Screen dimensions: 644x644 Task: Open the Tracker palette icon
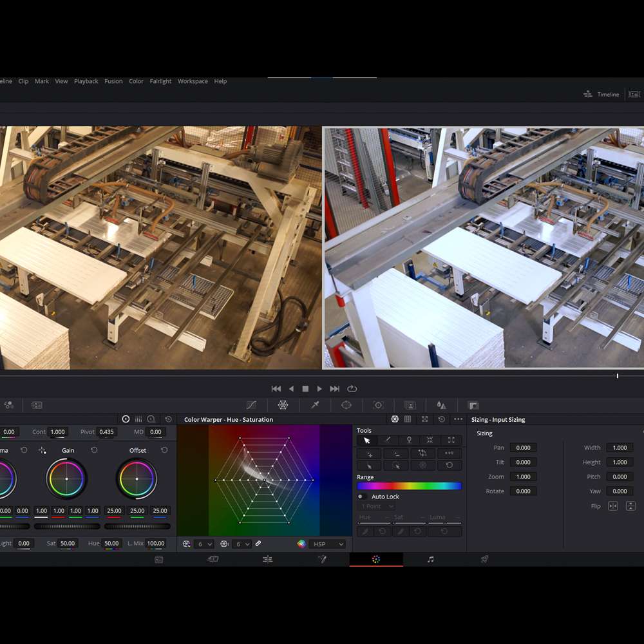[x=378, y=405]
